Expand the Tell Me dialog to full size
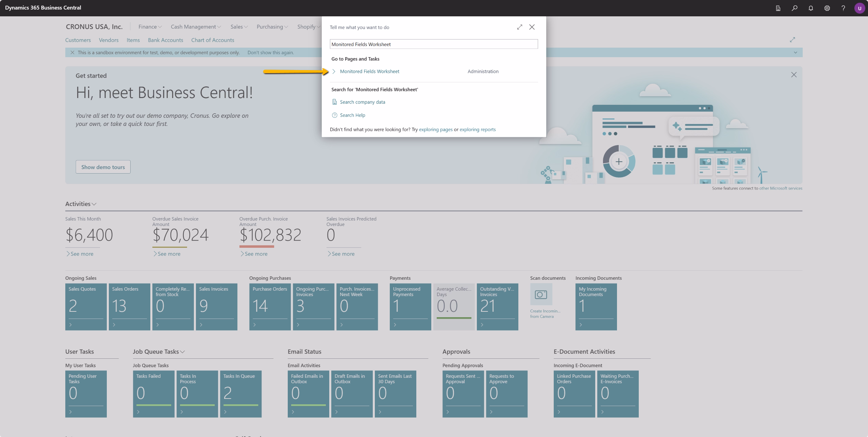This screenshot has width=868, height=437. pos(519,27)
